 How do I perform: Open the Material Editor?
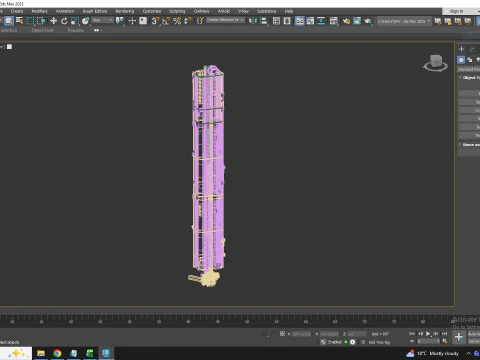click(x=334, y=21)
